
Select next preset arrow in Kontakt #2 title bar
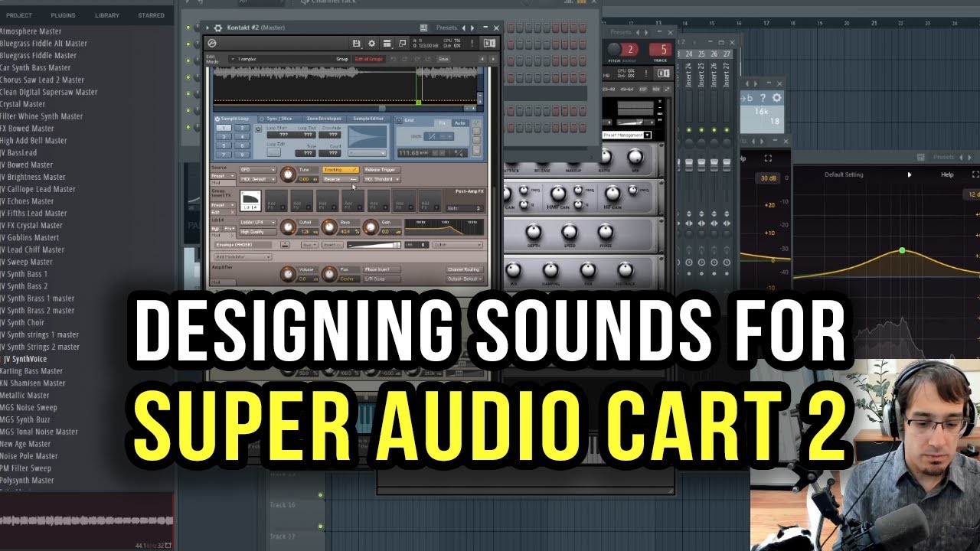click(x=472, y=28)
